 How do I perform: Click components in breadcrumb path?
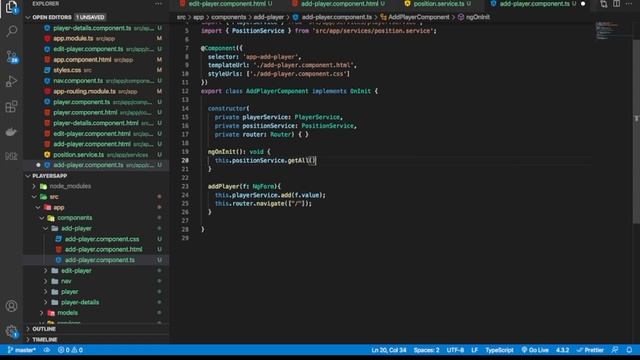click(229, 17)
